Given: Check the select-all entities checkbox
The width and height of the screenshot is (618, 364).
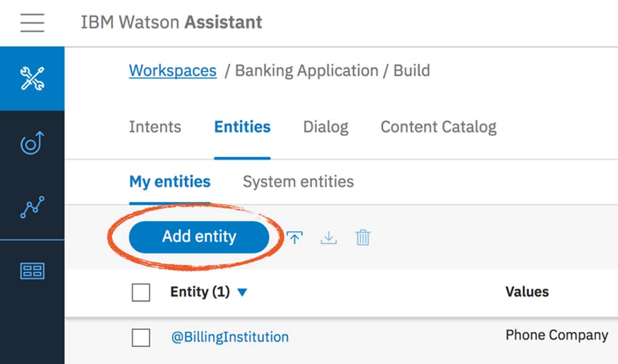Looking at the screenshot, I should click(x=141, y=292).
